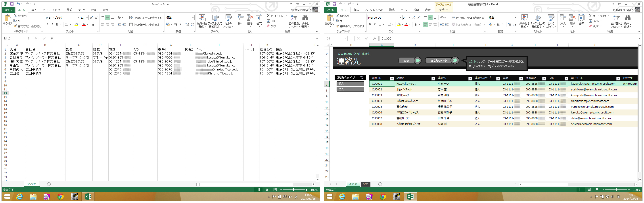Image resolution: width=644 pixels, height=203 pixels.
Task: Click Borders icon in Book1 ribbon
Action: 67,24
